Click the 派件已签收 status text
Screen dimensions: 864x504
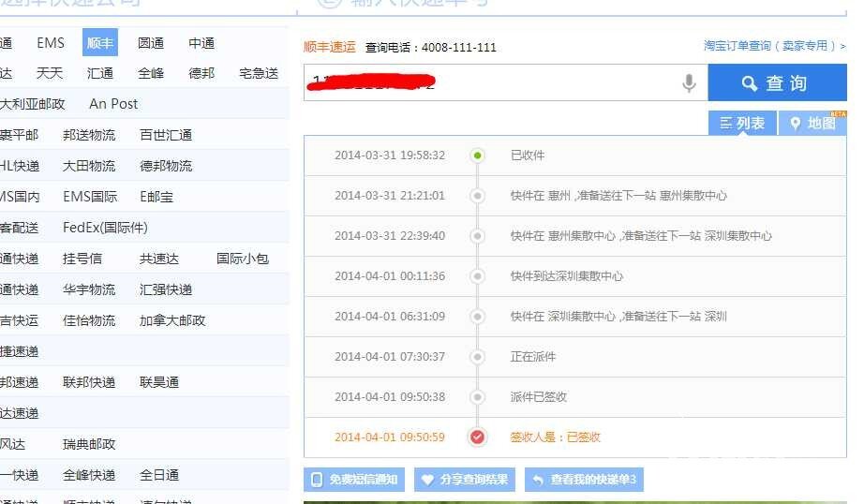(x=538, y=396)
